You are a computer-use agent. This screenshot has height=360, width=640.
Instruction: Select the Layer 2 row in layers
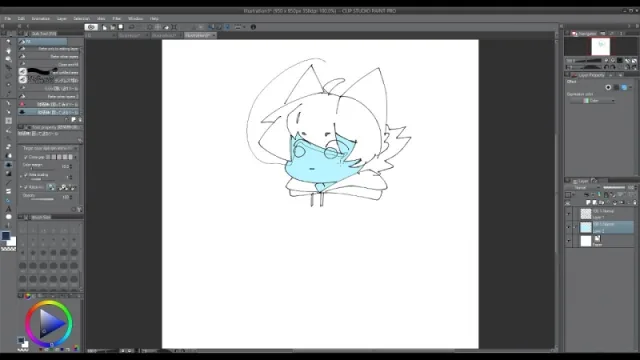[x=606, y=227]
